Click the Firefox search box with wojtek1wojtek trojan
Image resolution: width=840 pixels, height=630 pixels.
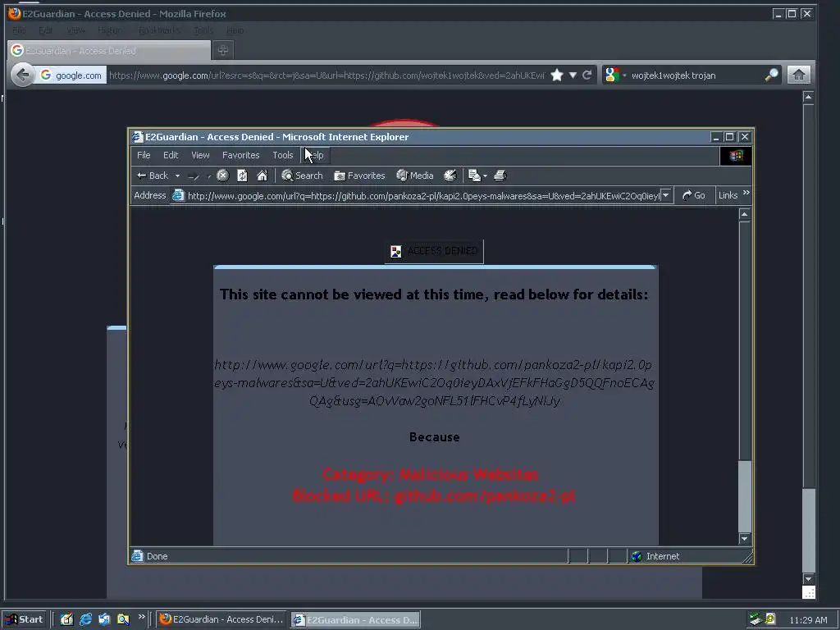pyautogui.click(x=696, y=75)
